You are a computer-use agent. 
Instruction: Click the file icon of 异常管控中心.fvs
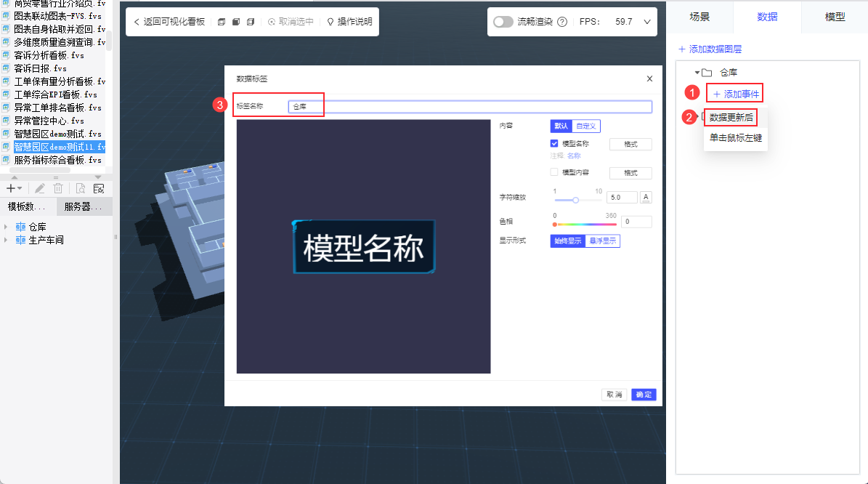(6, 121)
